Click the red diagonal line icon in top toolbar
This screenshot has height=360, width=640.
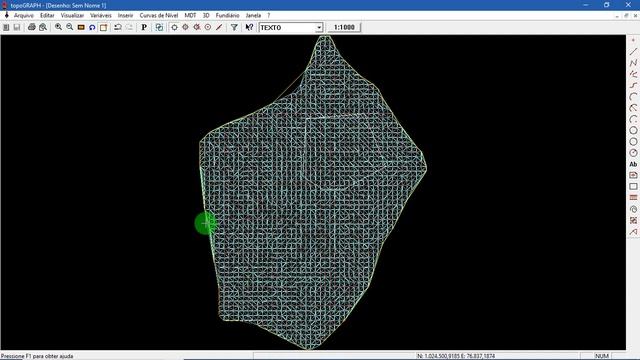tap(219, 27)
